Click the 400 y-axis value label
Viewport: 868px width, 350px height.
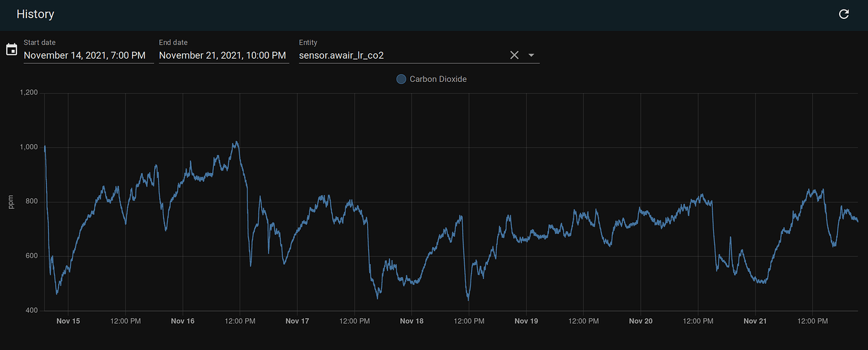coord(31,311)
